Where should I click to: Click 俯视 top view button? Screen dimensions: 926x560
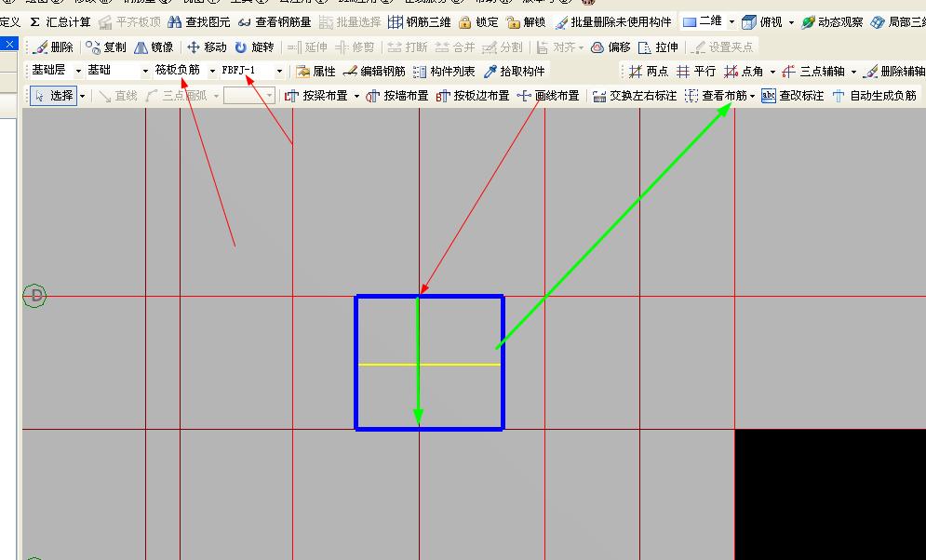[x=762, y=22]
